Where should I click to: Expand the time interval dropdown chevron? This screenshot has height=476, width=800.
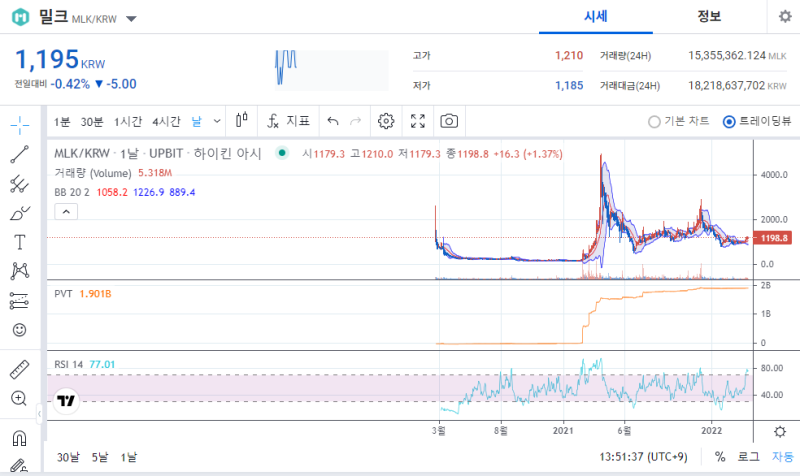point(217,121)
